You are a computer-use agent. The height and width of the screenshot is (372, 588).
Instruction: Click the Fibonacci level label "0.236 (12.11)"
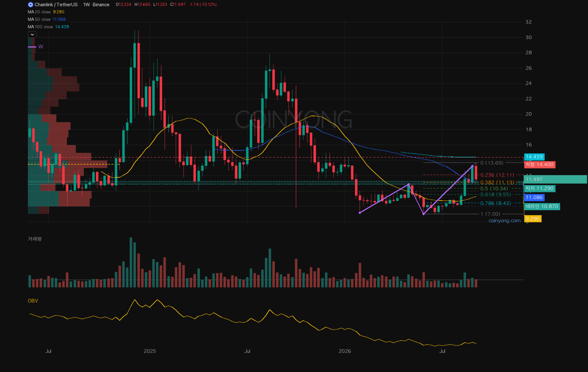[497, 175]
